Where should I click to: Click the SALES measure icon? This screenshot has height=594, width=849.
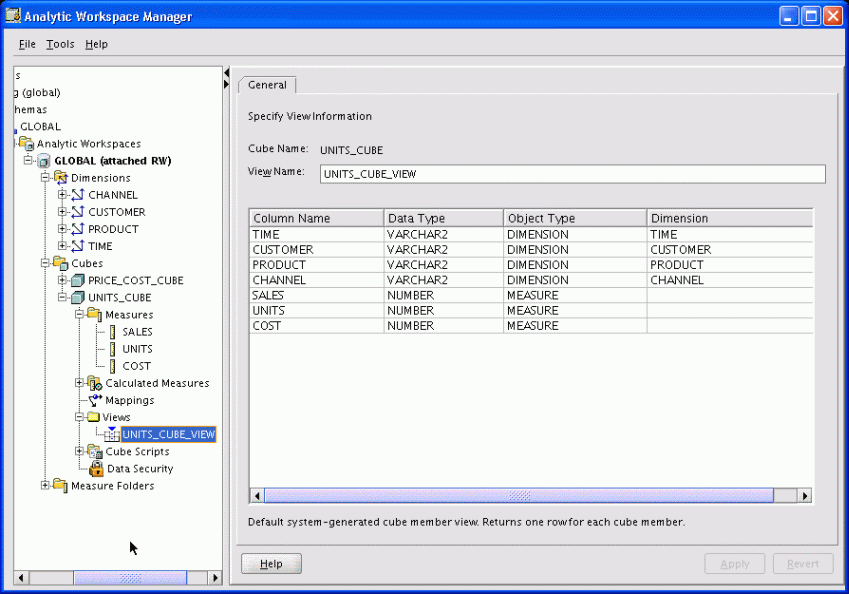[112, 332]
